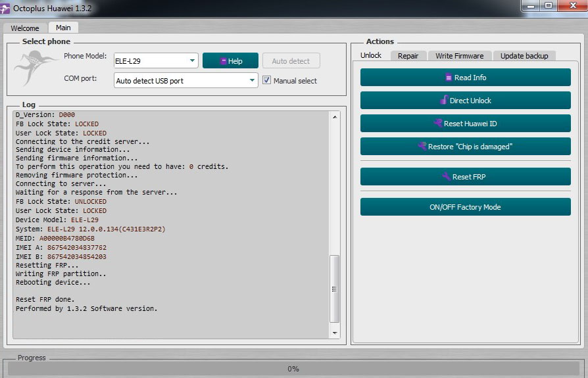The height and width of the screenshot is (378, 588).
Task: Select the Main tab
Action: point(63,28)
